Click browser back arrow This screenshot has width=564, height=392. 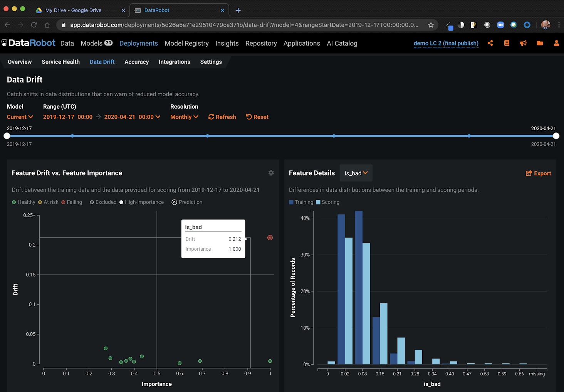7,25
